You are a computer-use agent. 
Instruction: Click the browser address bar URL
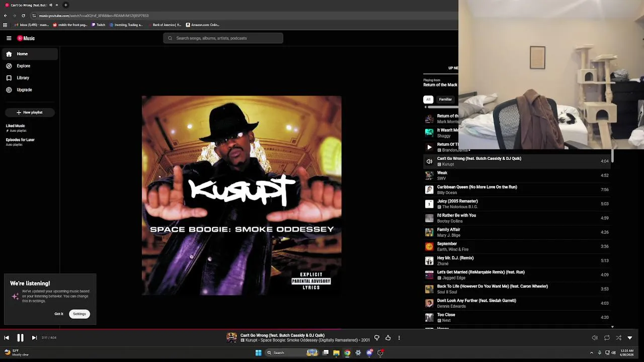94,16
